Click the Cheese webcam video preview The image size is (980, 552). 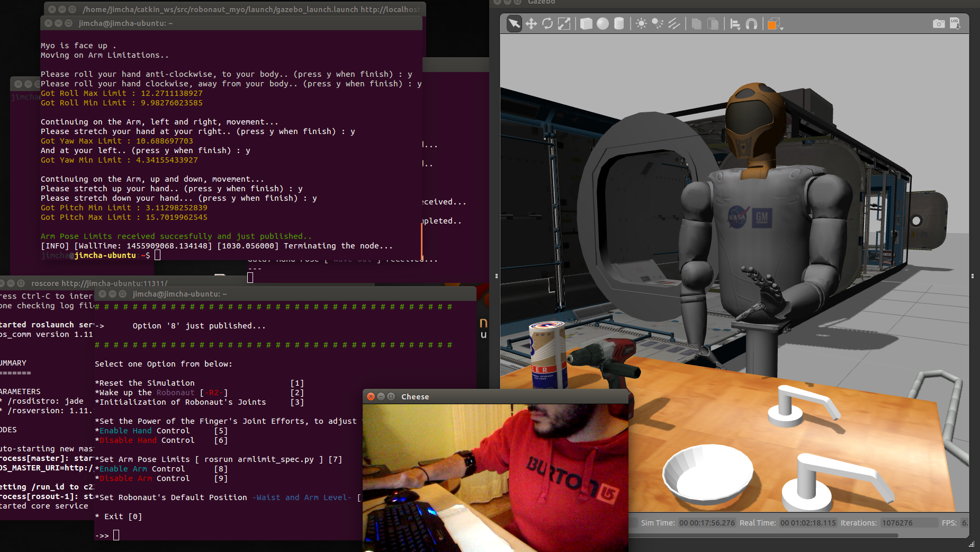pos(496,478)
